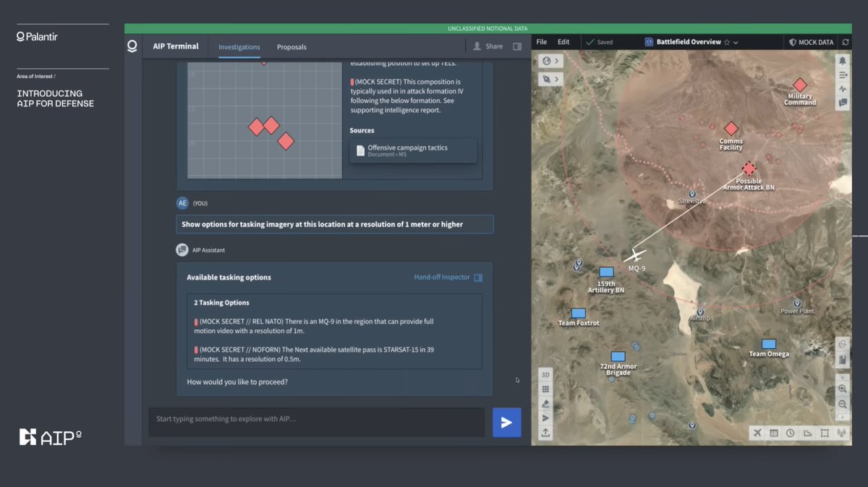Select the Team Foxtrot unit marker

(x=578, y=313)
